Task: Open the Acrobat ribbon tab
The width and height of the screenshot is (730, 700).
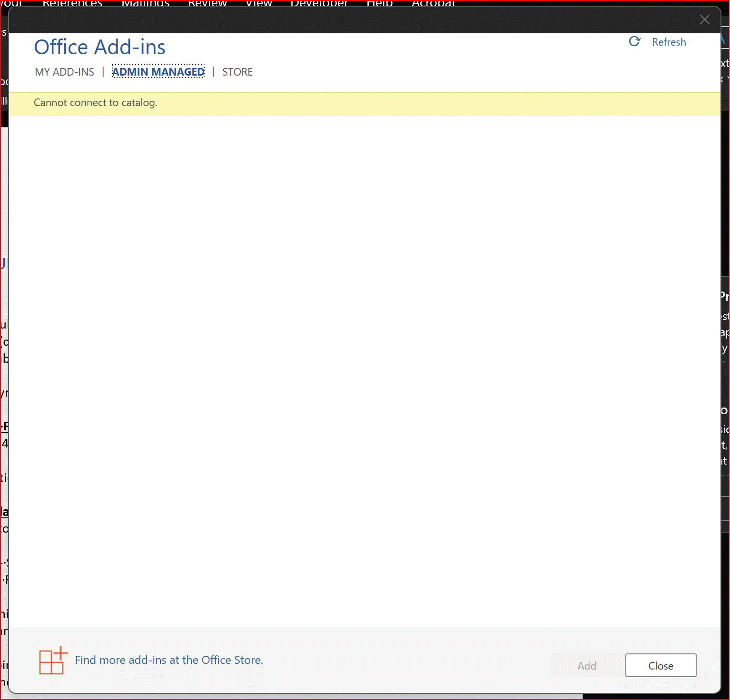Action: [433, 4]
